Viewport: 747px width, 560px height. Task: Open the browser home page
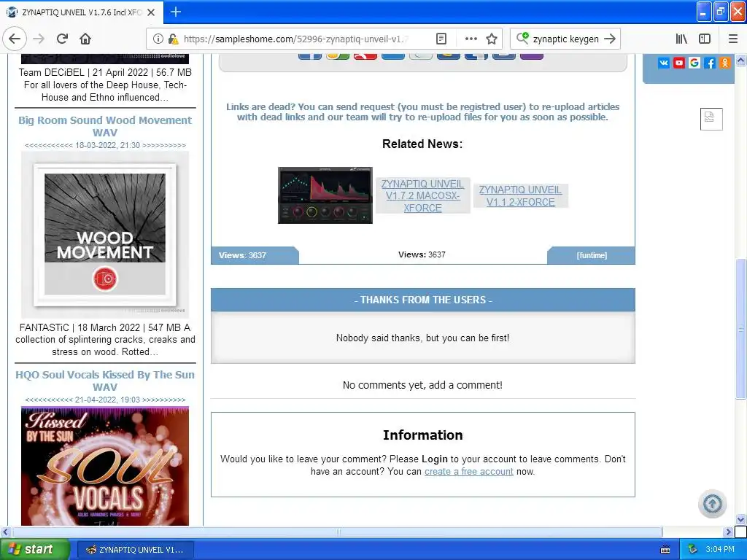pyautogui.click(x=85, y=39)
